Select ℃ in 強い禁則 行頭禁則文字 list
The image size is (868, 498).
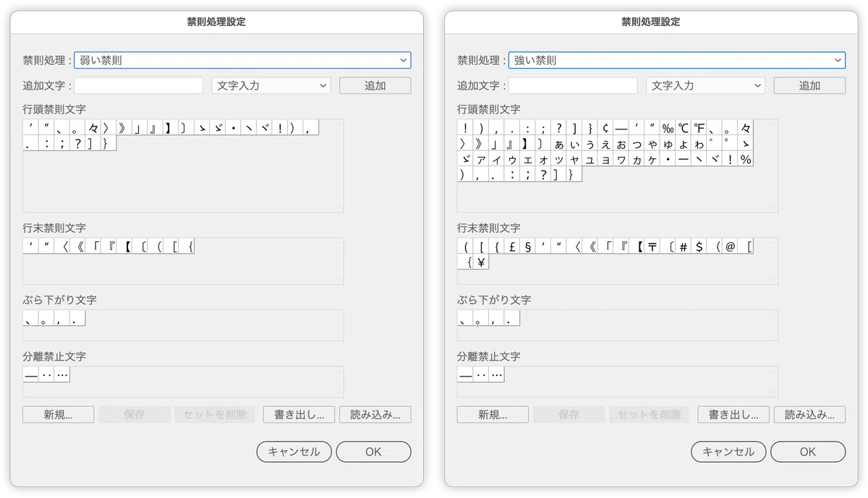click(684, 128)
